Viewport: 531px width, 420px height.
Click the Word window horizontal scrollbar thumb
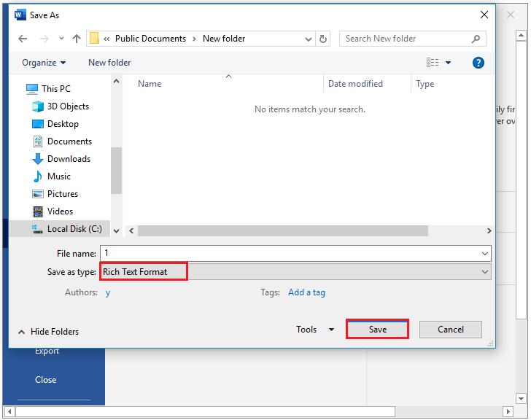(205, 412)
